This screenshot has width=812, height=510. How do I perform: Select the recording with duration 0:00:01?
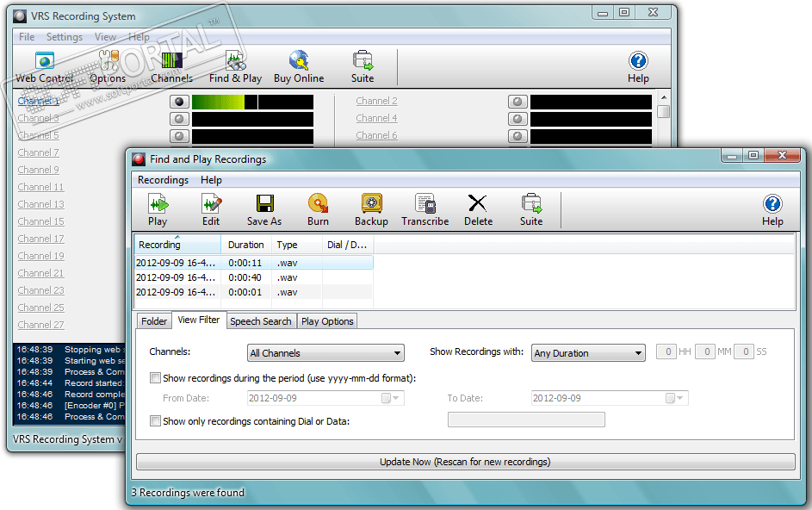click(x=254, y=292)
